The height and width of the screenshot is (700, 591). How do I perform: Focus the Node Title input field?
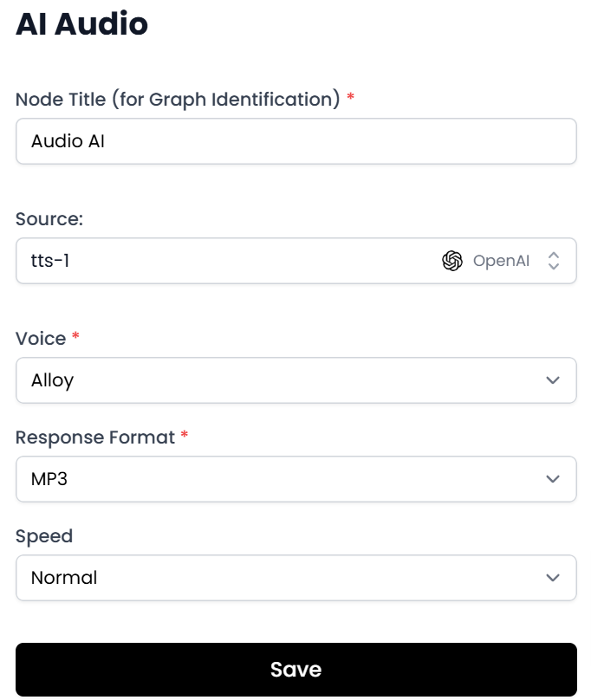295,141
